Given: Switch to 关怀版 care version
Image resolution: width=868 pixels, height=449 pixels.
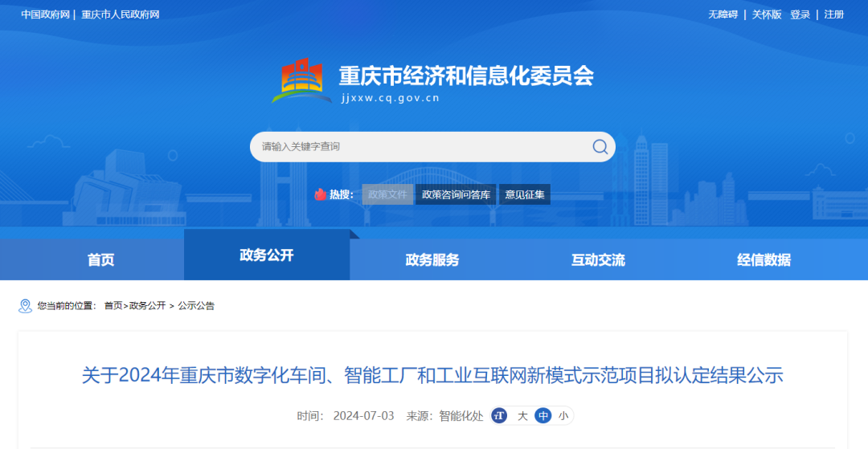Looking at the screenshot, I should coord(766,14).
